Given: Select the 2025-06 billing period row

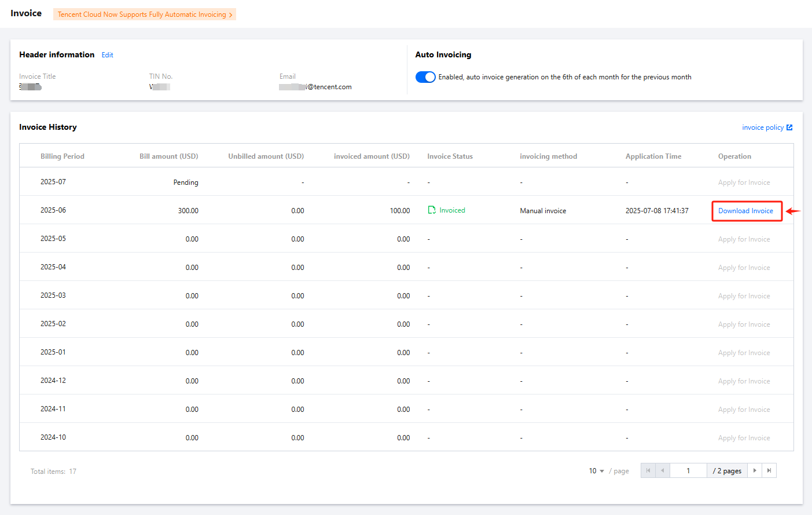Looking at the screenshot, I should tap(53, 210).
